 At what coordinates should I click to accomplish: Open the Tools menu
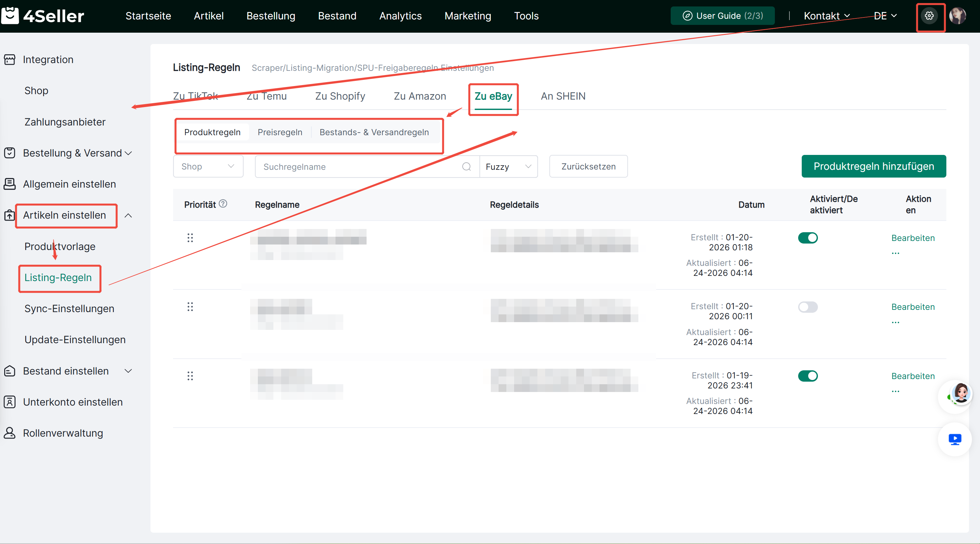[526, 16]
